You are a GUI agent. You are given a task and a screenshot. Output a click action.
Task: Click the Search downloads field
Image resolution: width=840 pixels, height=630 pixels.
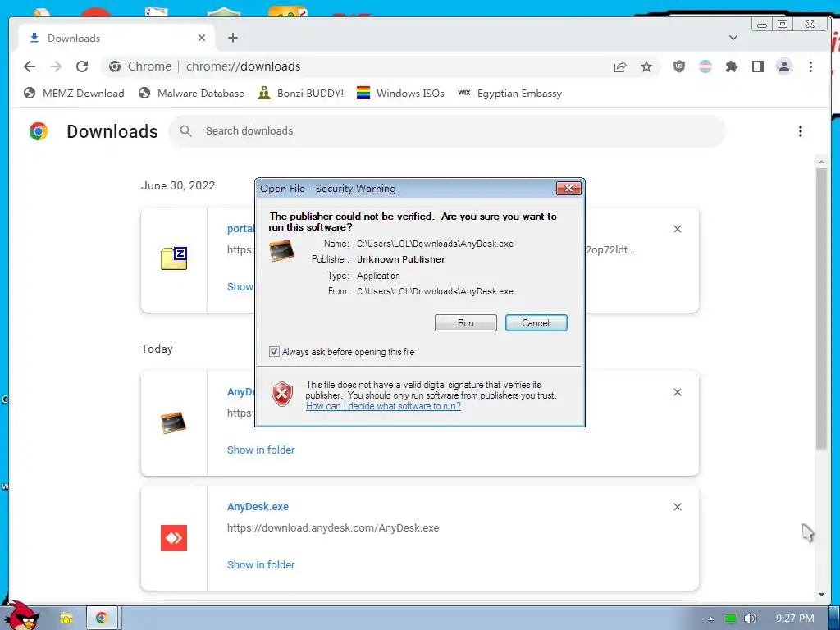tap(447, 130)
